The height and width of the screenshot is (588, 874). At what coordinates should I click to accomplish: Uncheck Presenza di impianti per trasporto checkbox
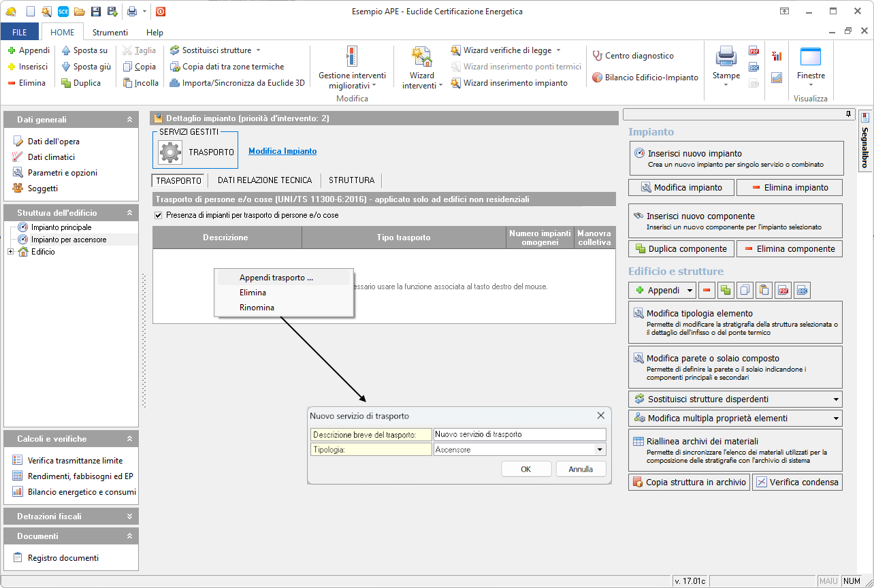click(159, 215)
